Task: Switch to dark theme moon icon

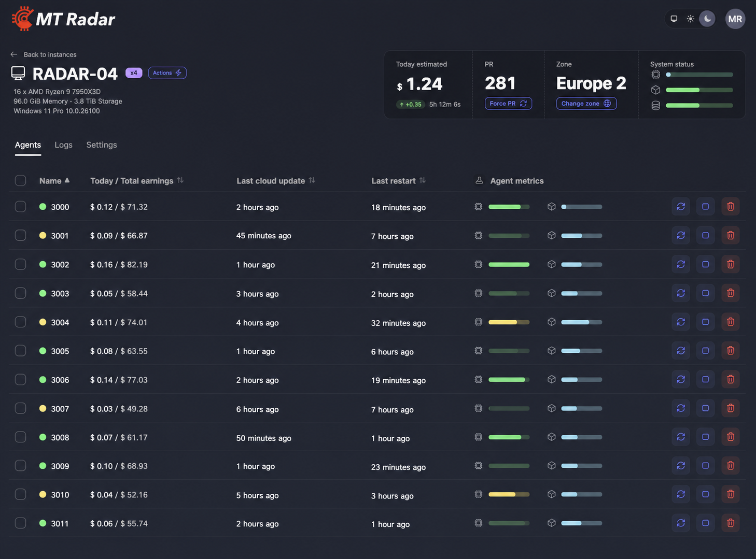Action: pos(707,19)
